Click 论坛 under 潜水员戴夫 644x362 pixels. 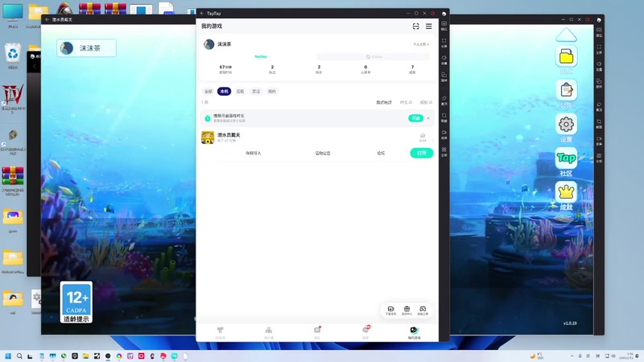(381, 153)
